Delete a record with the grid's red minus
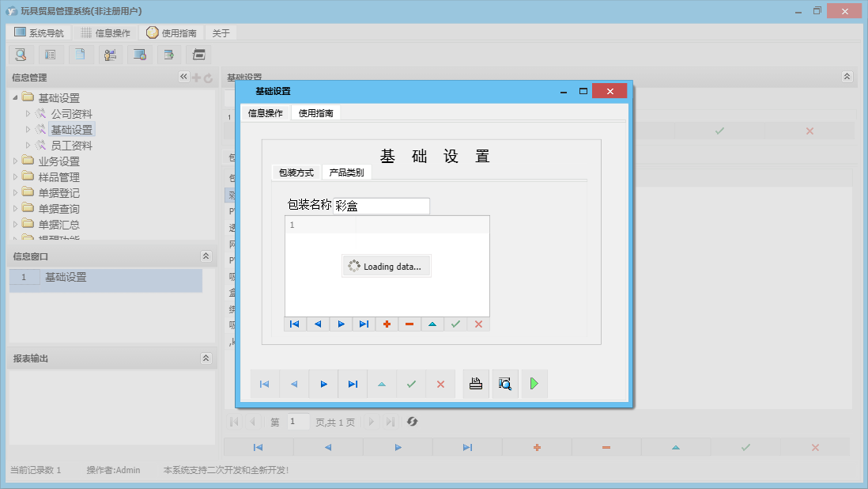This screenshot has width=868, height=489. 409,324
